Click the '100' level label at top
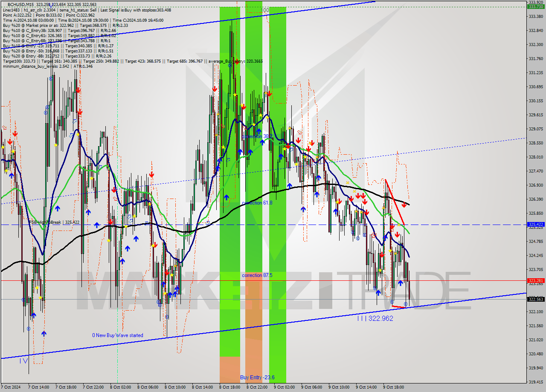The width and height of the screenshot is (546, 392). [x=264, y=10]
